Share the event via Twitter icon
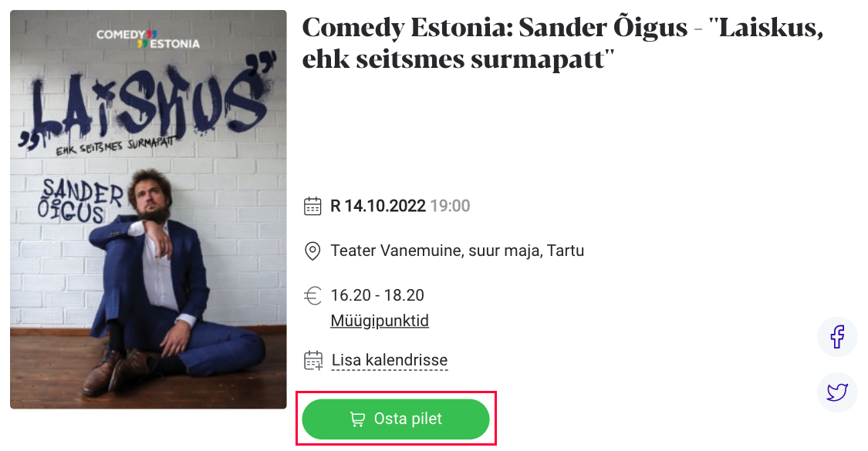The width and height of the screenshot is (868, 451). 837,392
